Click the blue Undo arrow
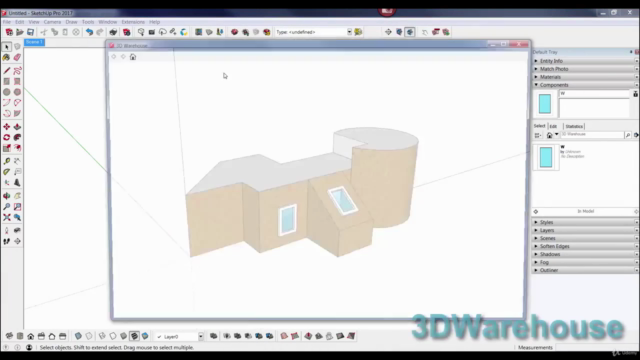 tap(89, 32)
